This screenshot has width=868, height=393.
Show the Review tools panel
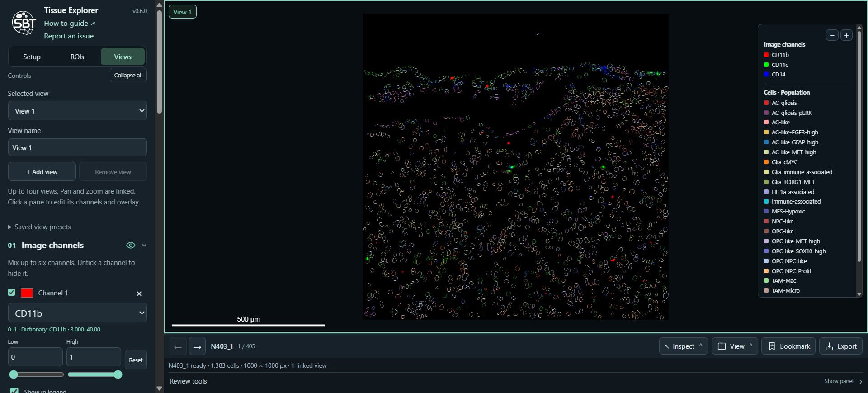(843, 381)
